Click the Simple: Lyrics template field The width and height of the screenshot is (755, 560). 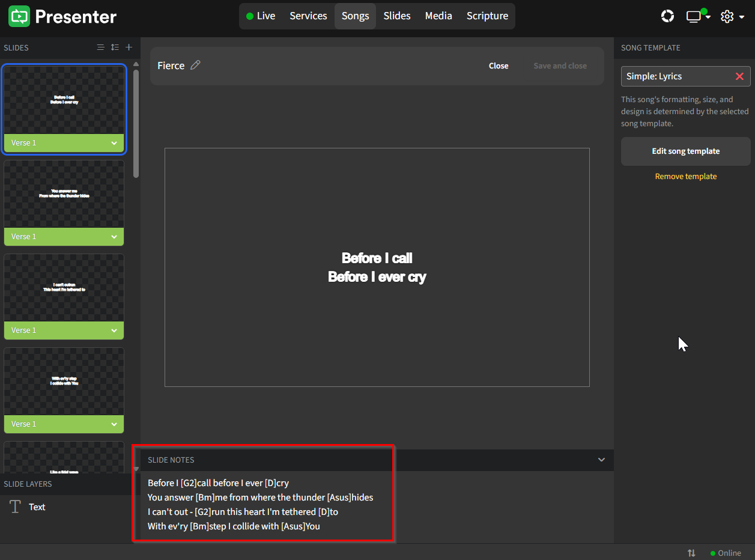coord(685,76)
